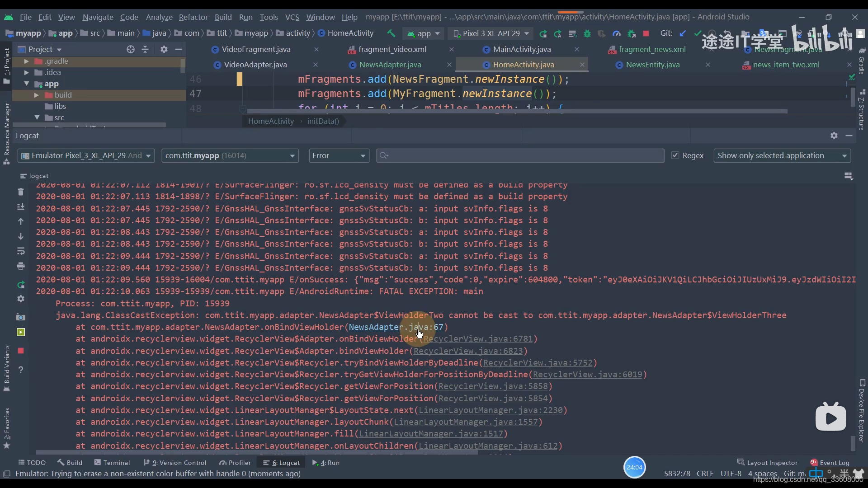The height and width of the screenshot is (488, 868).
Task: Open the Pixel 3 XL API 29 device selector
Action: (x=491, y=33)
